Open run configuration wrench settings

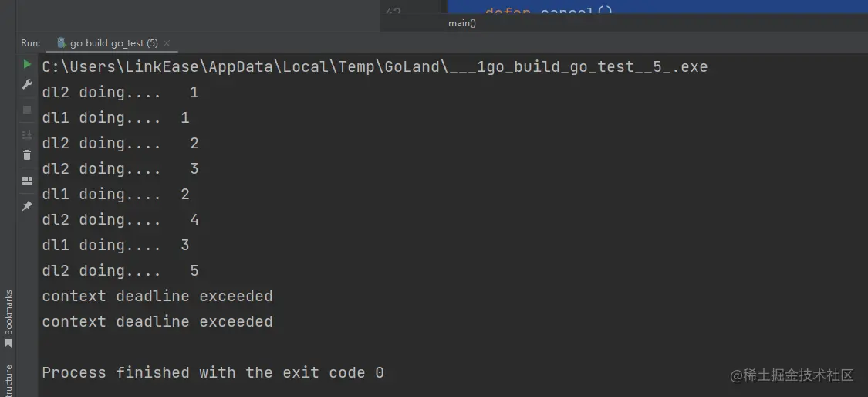(x=27, y=84)
